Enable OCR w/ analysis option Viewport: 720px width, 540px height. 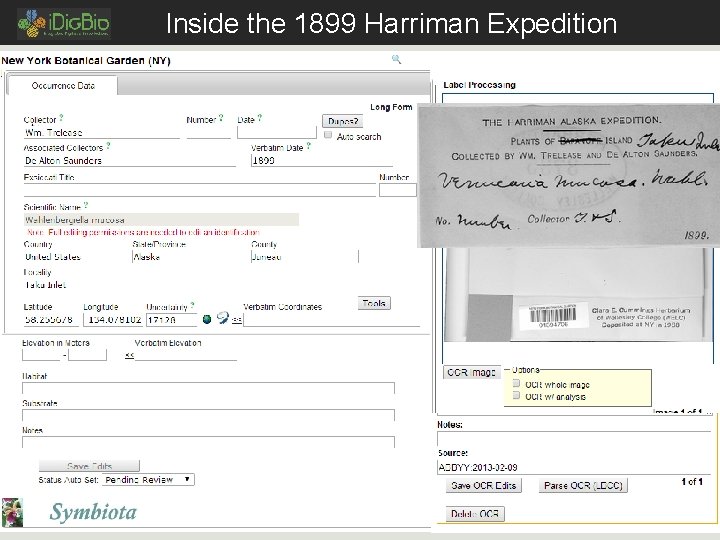516,395
